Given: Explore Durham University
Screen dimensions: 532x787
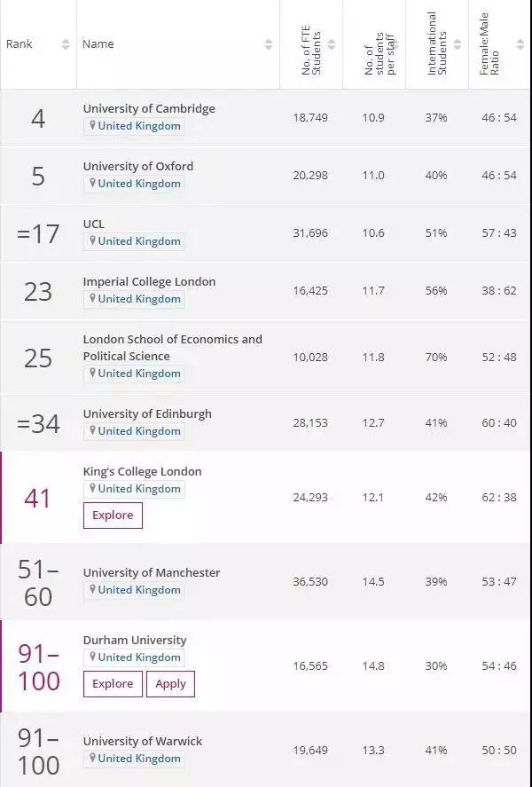Looking at the screenshot, I should coord(113,684).
